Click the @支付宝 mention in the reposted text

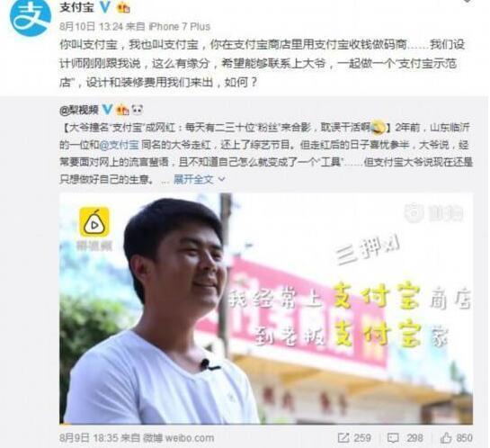click(x=120, y=145)
